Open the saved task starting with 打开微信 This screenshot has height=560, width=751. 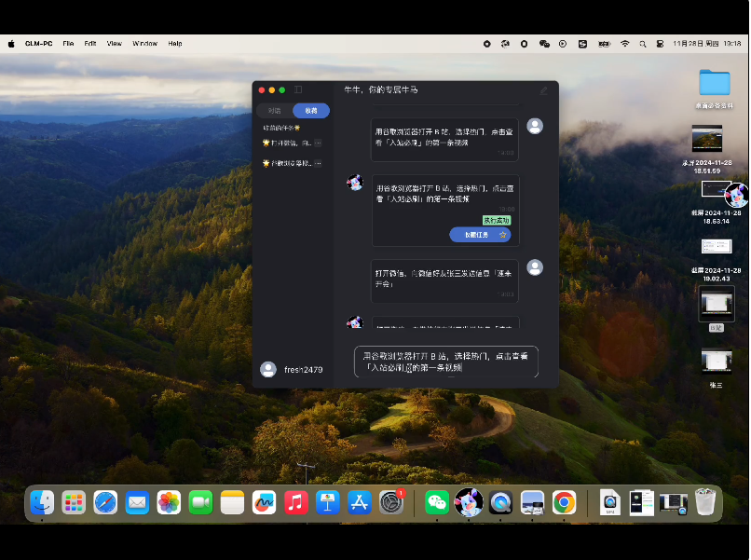pyautogui.click(x=287, y=143)
